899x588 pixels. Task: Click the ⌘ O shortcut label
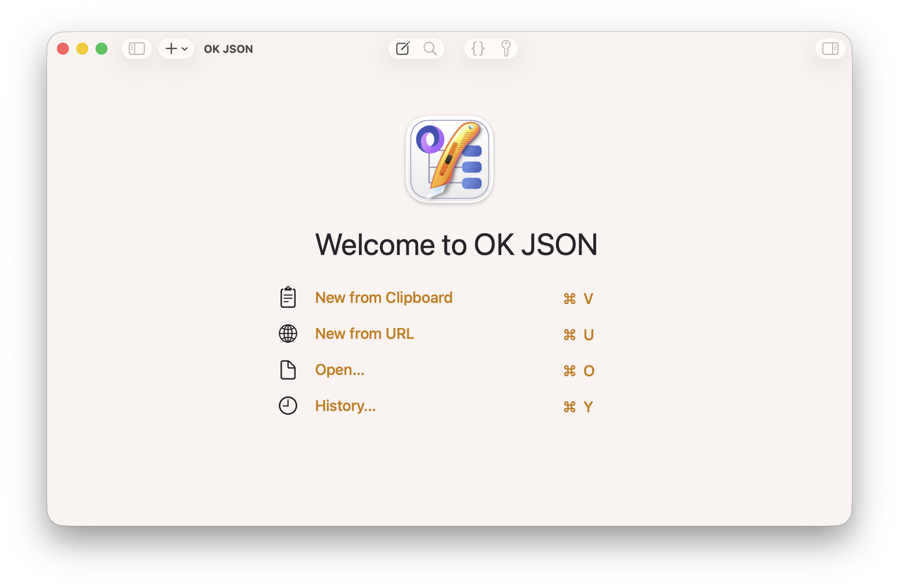coord(579,371)
